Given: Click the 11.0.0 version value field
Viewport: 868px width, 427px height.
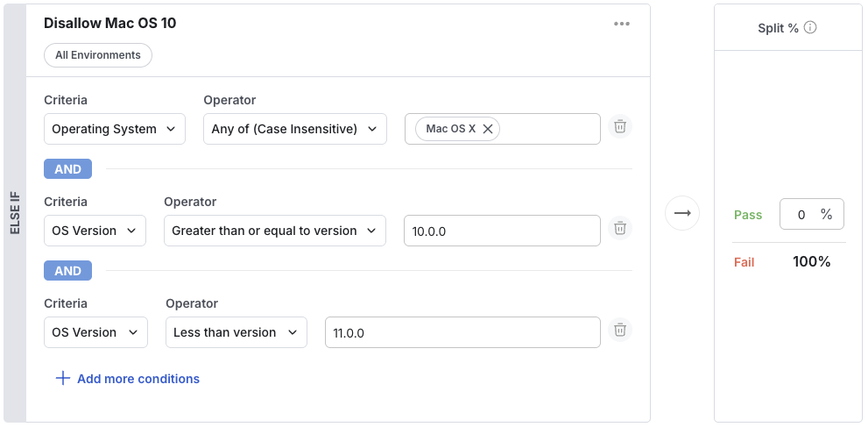Looking at the screenshot, I should click(462, 332).
